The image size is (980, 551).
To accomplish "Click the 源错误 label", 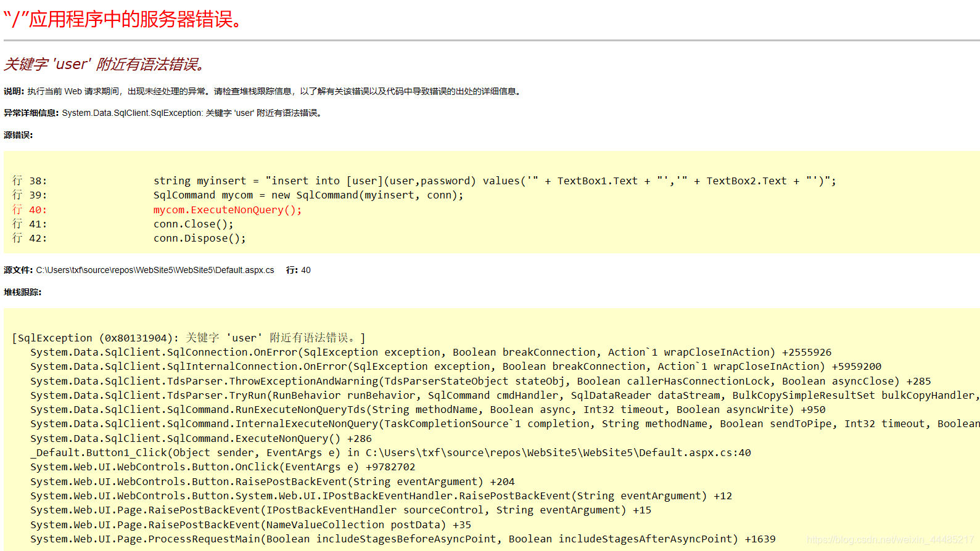I will click(x=19, y=135).
